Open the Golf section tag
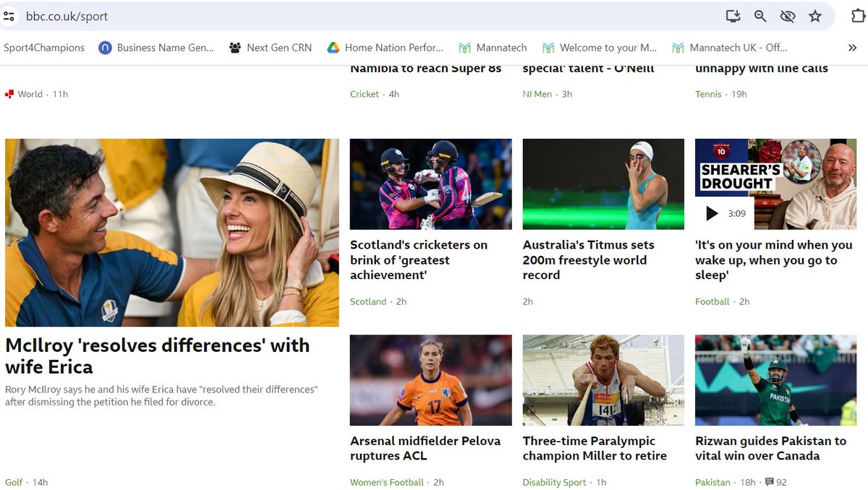 click(x=14, y=482)
